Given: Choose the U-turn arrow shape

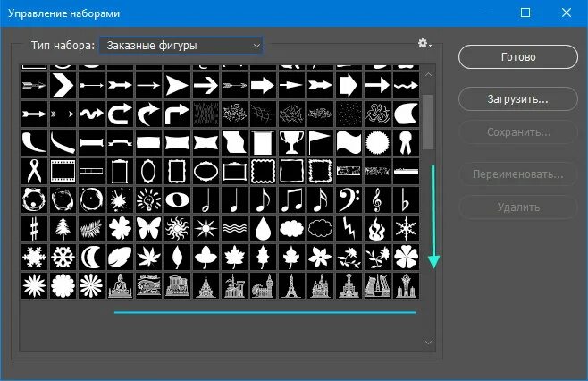Looking at the screenshot, I should [x=120, y=114].
